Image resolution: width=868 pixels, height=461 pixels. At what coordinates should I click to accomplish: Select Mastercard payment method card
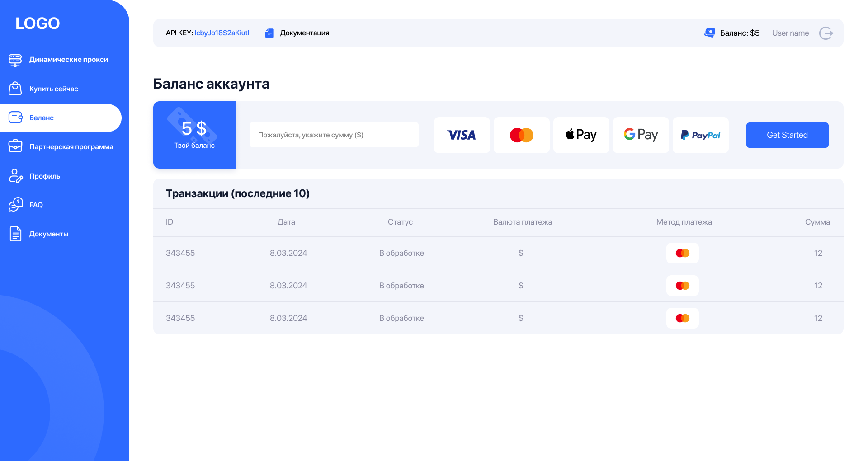pyautogui.click(x=522, y=135)
